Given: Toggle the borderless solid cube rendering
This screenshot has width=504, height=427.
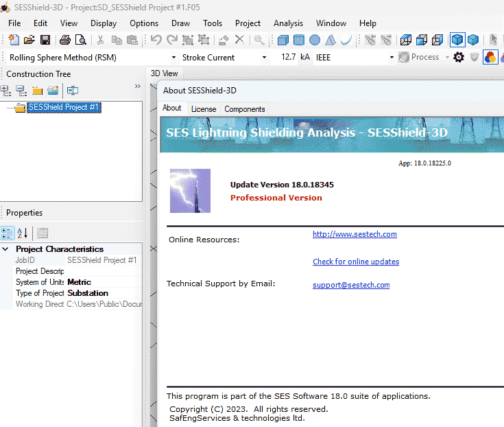Looking at the screenshot, I should (x=473, y=40).
